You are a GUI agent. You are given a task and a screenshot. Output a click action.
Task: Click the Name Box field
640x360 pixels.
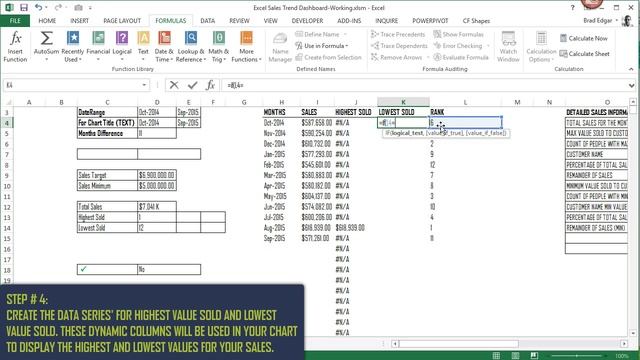[72, 85]
